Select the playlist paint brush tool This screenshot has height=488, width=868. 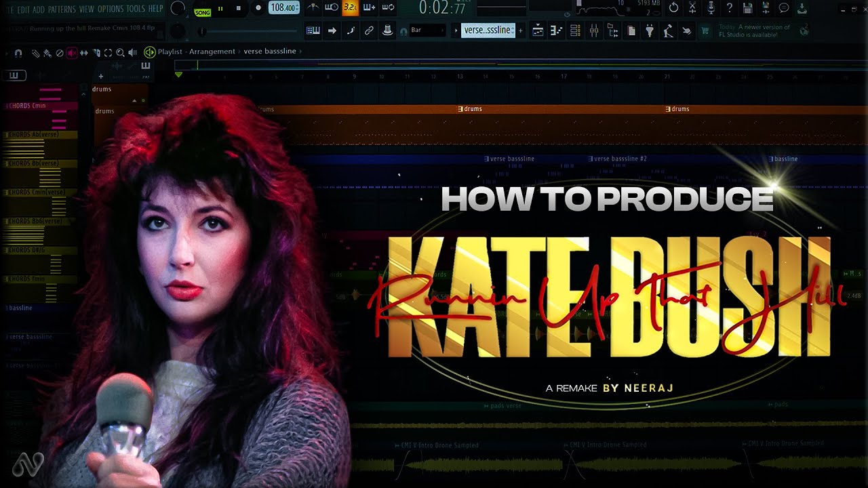[x=47, y=52]
